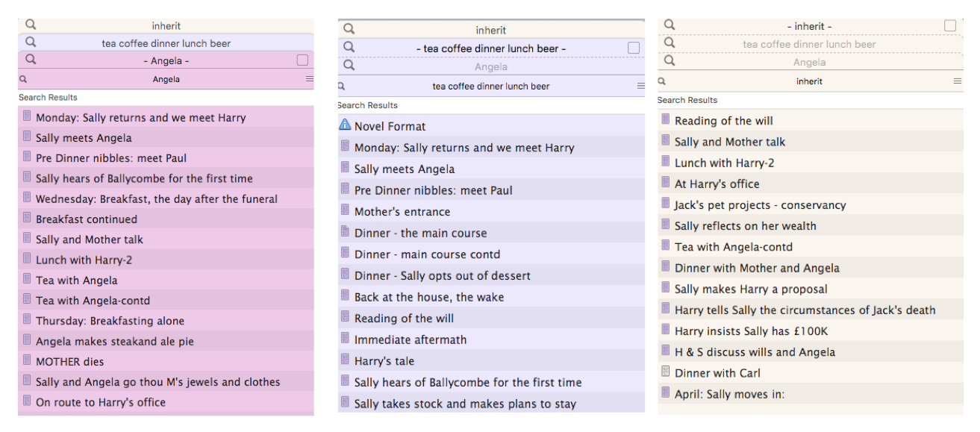
Task: Select 'Harry insists Sally has £100K'
Action: coord(811,331)
